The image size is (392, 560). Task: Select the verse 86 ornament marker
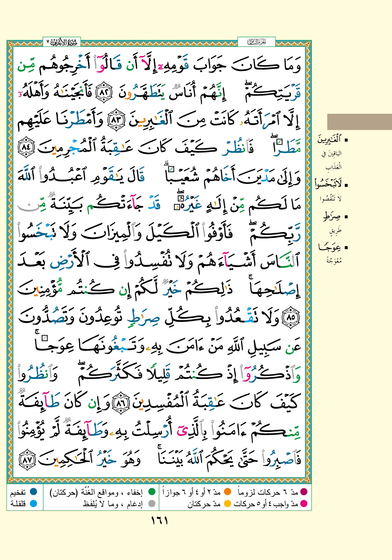[121, 403]
